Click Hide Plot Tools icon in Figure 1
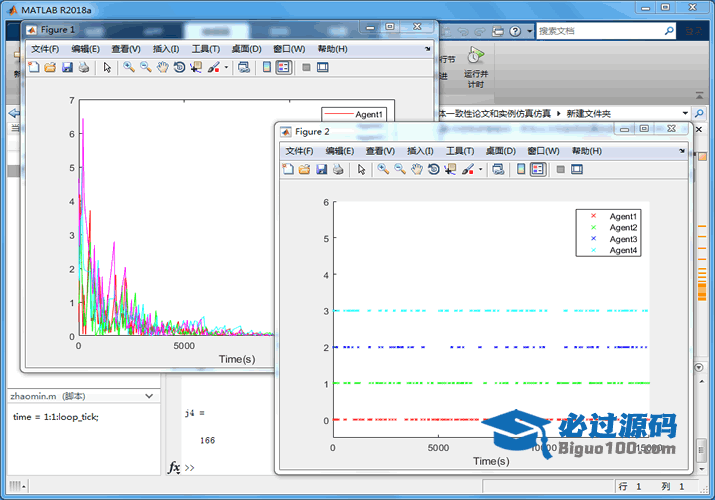Viewport: 715px width, 500px height. point(306,67)
